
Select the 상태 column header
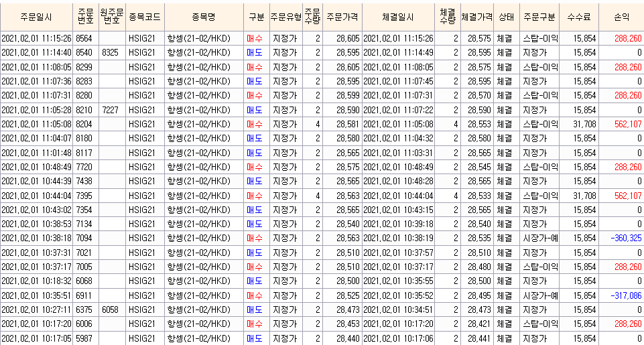coord(506,16)
